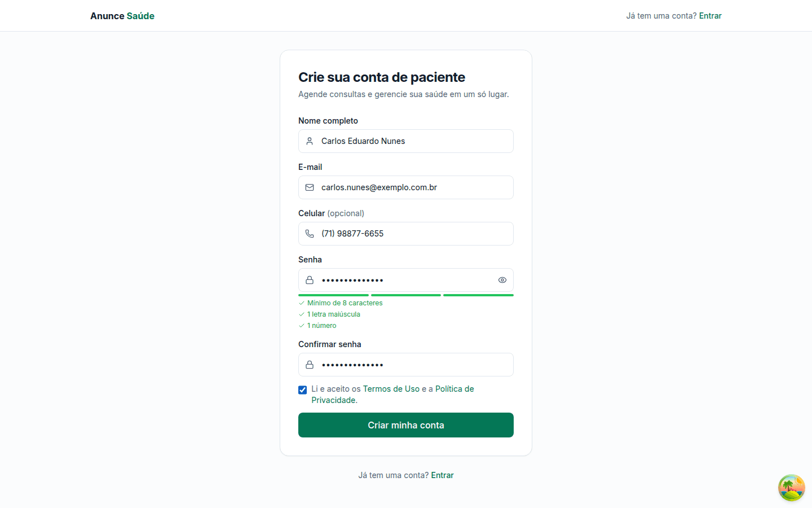Uncheck the terms acceptance checkbox

click(x=303, y=389)
